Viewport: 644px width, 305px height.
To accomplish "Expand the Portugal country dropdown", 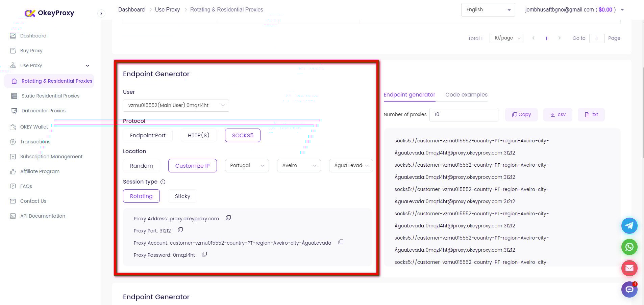I will [247, 165].
